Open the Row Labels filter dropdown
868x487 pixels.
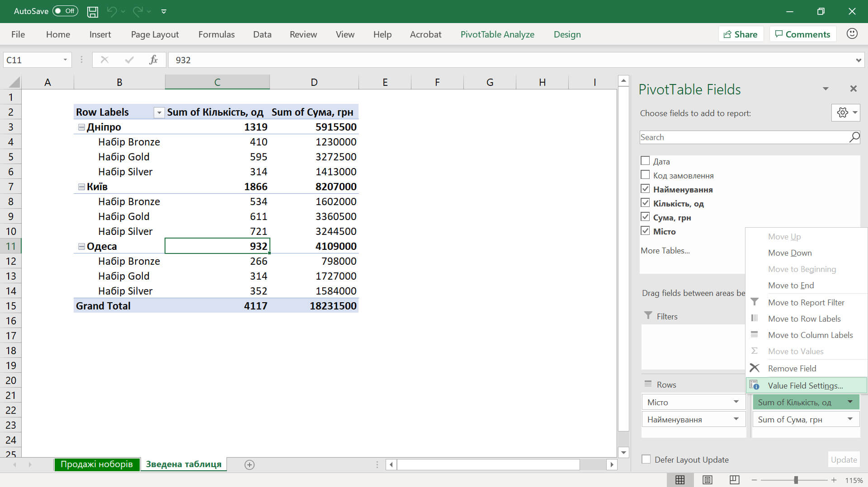pos(159,112)
